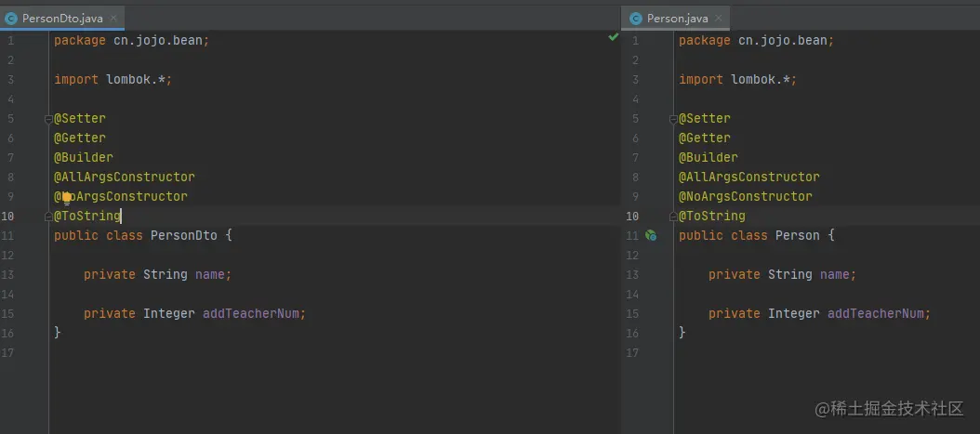Click the green inspection checkmark in PersonDto editor
The width and height of the screenshot is (980, 434).
(x=613, y=37)
